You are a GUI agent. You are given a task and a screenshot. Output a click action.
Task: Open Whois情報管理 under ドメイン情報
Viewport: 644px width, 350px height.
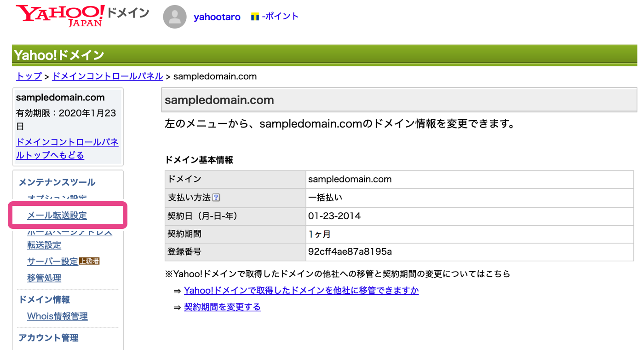pyautogui.click(x=57, y=316)
